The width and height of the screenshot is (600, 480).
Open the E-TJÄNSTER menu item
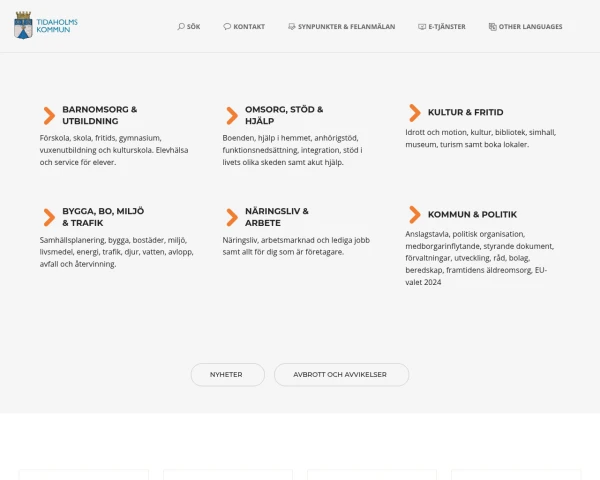442,26
